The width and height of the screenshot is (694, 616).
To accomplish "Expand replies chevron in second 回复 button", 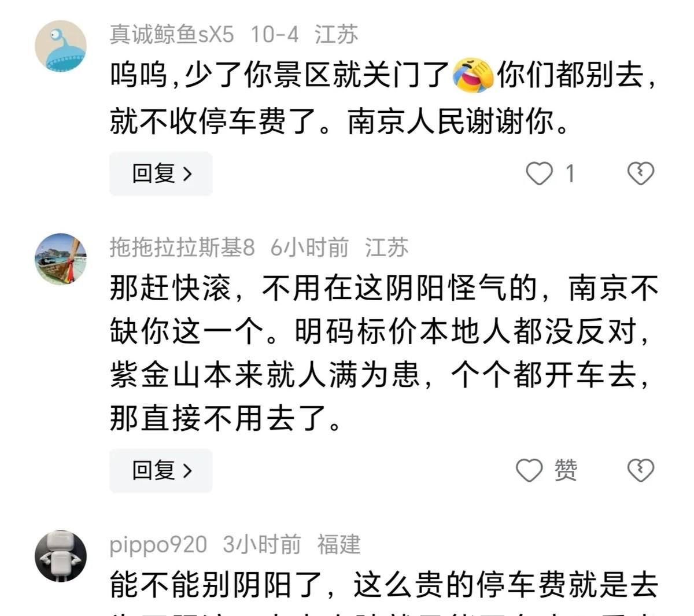I will click(187, 470).
